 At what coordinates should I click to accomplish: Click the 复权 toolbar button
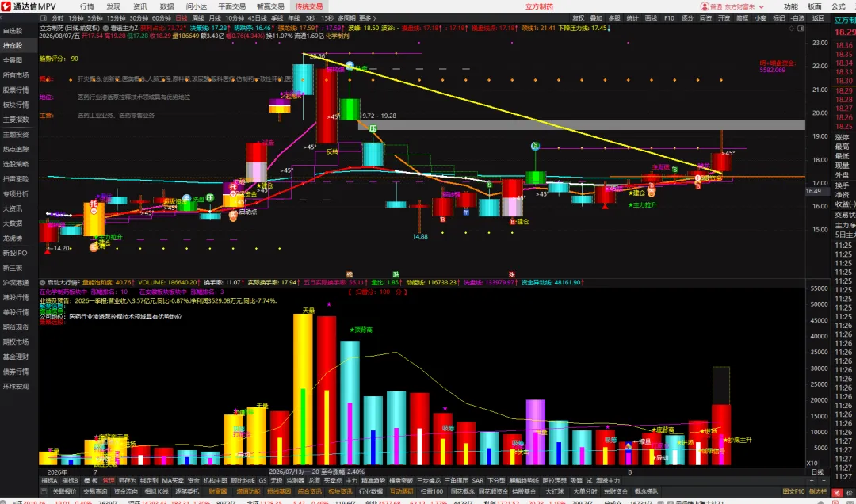(578, 18)
